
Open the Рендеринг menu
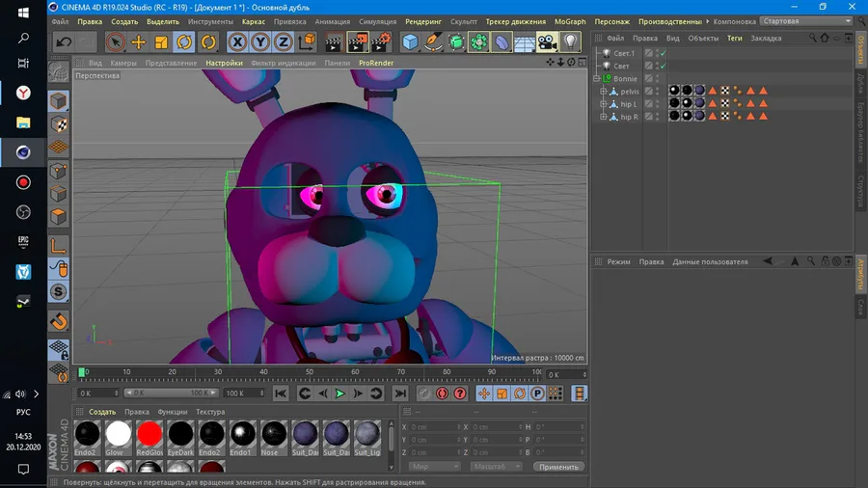click(423, 21)
